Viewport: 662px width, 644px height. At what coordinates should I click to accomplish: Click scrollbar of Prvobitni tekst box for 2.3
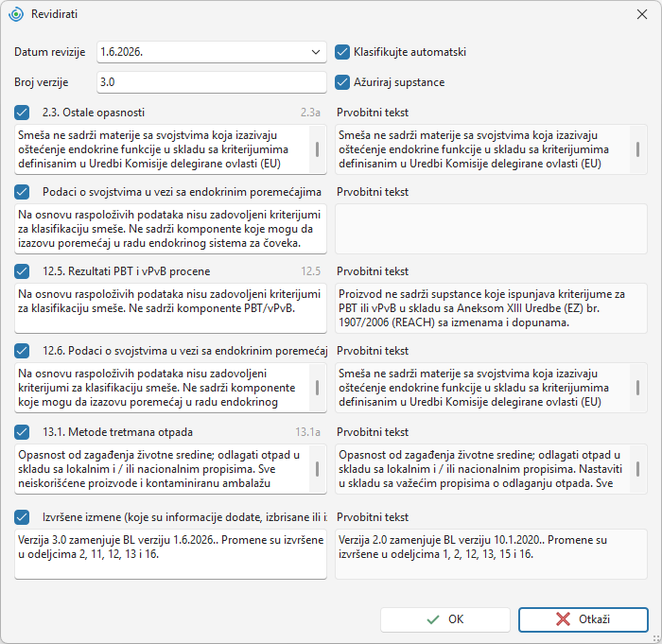tap(638, 149)
